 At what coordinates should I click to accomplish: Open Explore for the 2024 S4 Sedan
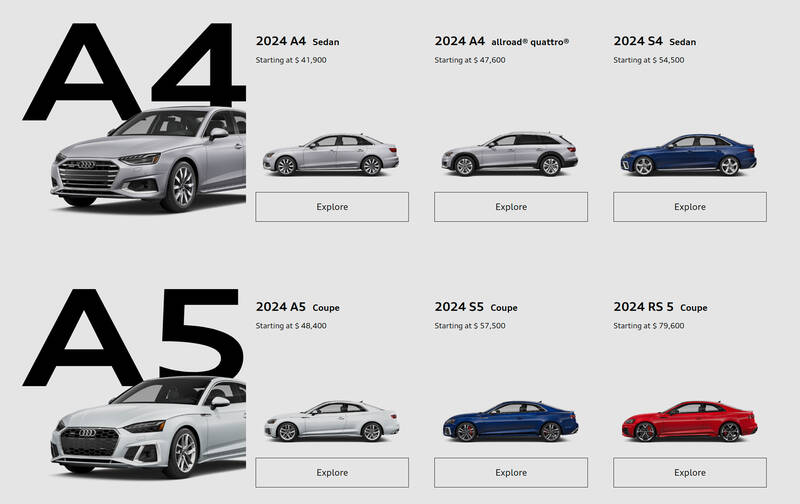690,207
